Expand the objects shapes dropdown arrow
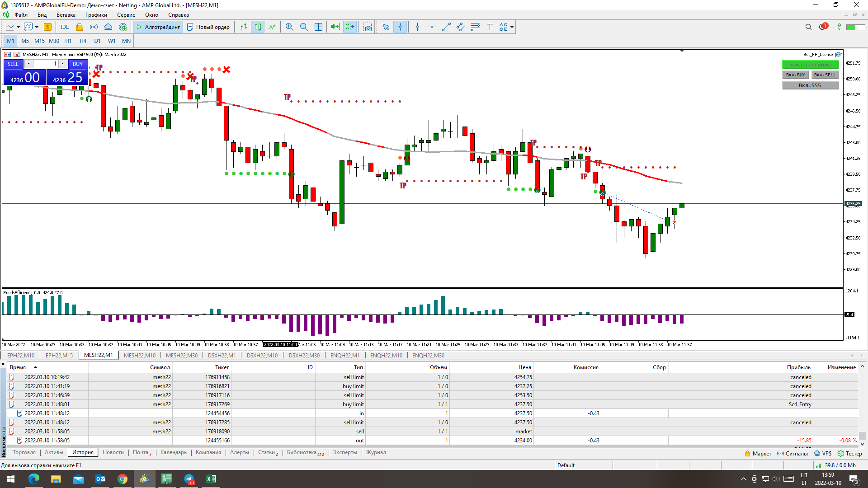868x488 pixels. click(512, 27)
